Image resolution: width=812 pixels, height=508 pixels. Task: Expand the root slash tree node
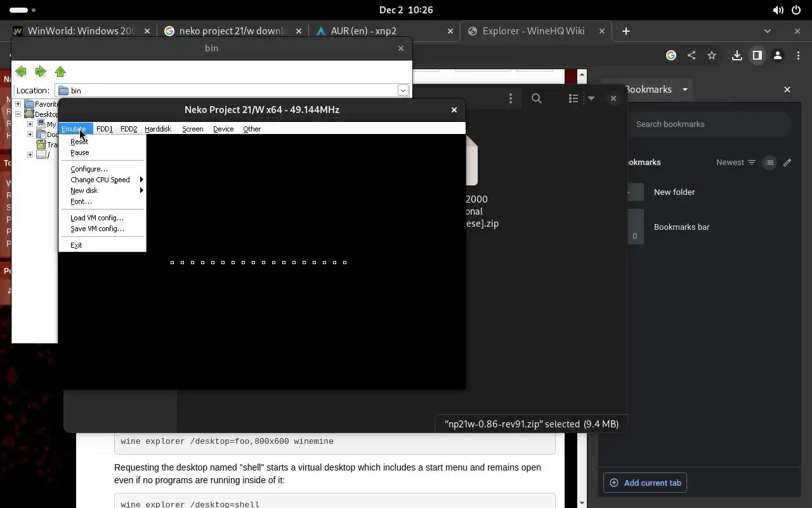pos(30,155)
